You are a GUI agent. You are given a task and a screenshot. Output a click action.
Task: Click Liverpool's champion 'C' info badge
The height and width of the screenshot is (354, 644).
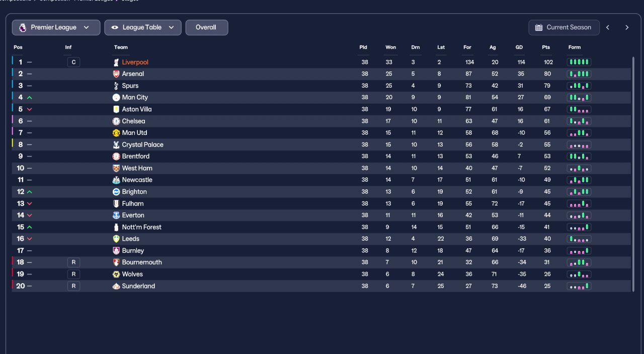pos(73,62)
